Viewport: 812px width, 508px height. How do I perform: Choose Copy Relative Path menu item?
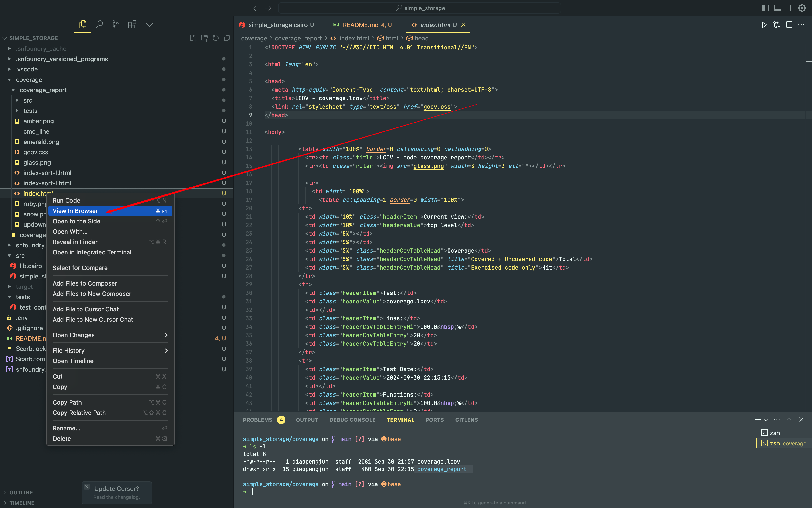point(110,413)
